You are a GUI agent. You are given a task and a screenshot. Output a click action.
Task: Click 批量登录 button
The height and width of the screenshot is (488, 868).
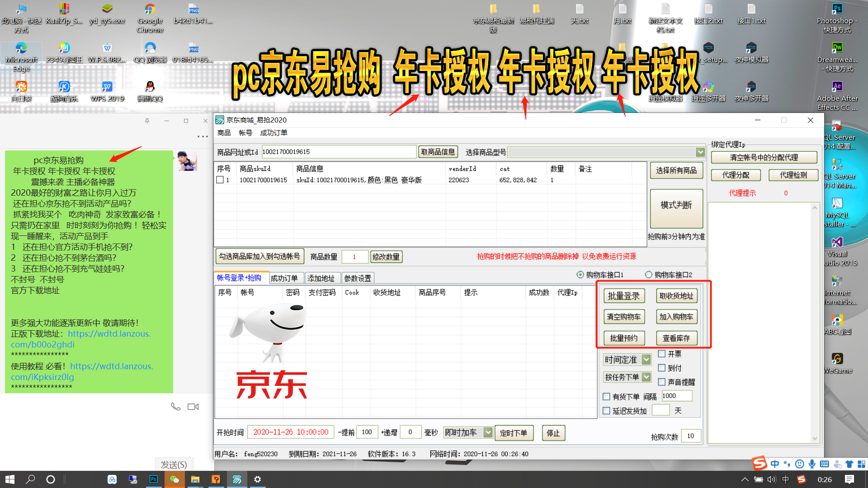tap(624, 296)
